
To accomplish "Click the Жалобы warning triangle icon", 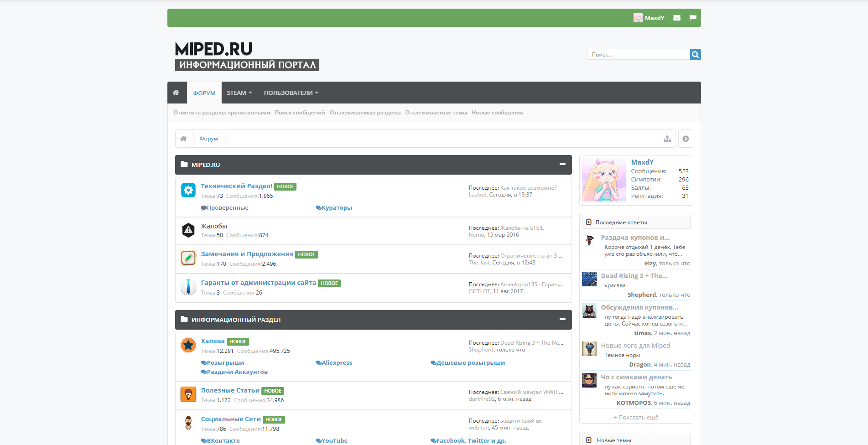I will click(x=188, y=230).
